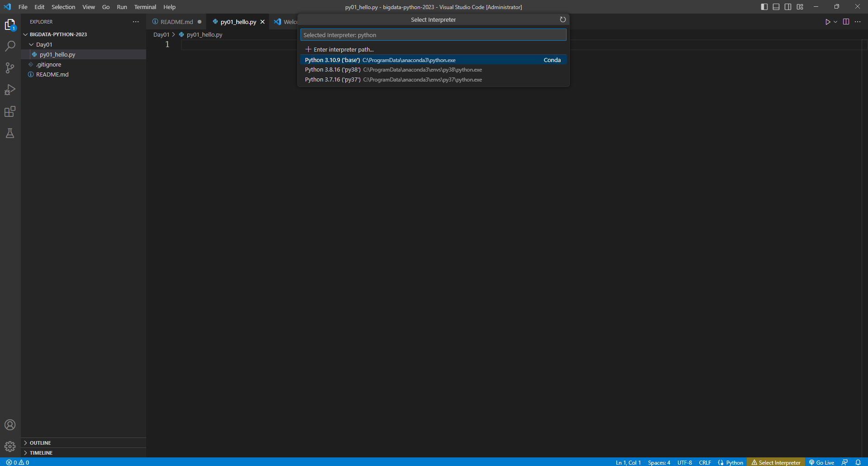868x466 pixels.
Task: Choose Enter interpreter path option
Action: (x=433, y=49)
